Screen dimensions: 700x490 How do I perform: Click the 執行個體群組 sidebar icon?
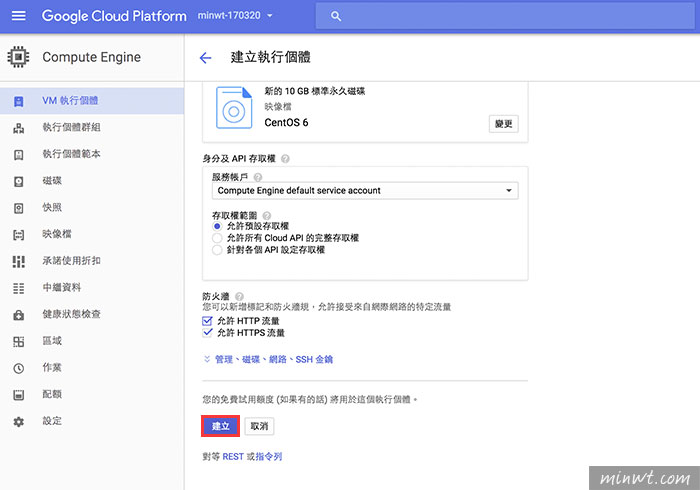click(18, 128)
